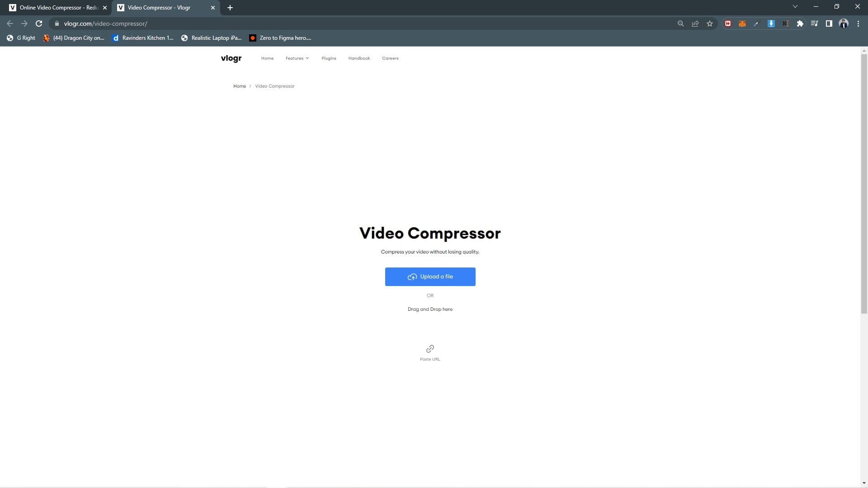Reload the page
The width and height of the screenshot is (868, 488).
(x=39, y=23)
